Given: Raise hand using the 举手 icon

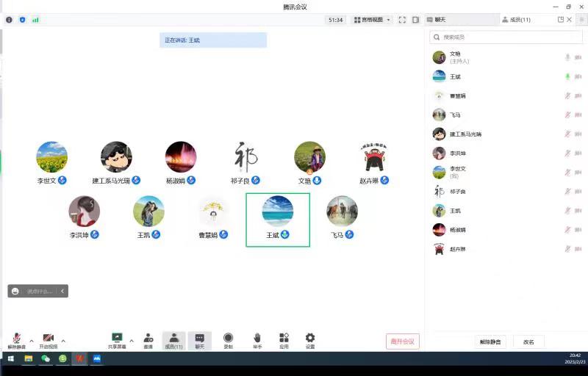Looking at the screenshot, I should click(x=257, y=338).
